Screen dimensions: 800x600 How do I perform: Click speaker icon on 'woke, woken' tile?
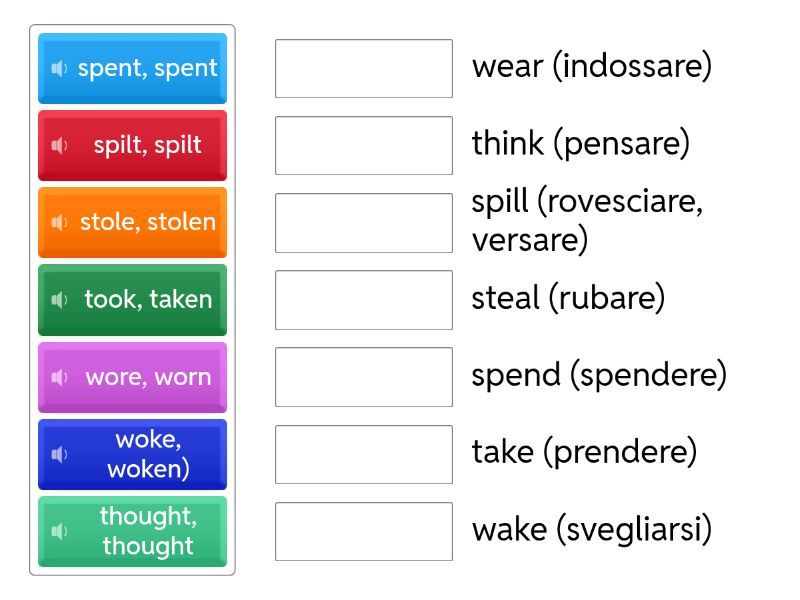(59, 454)
